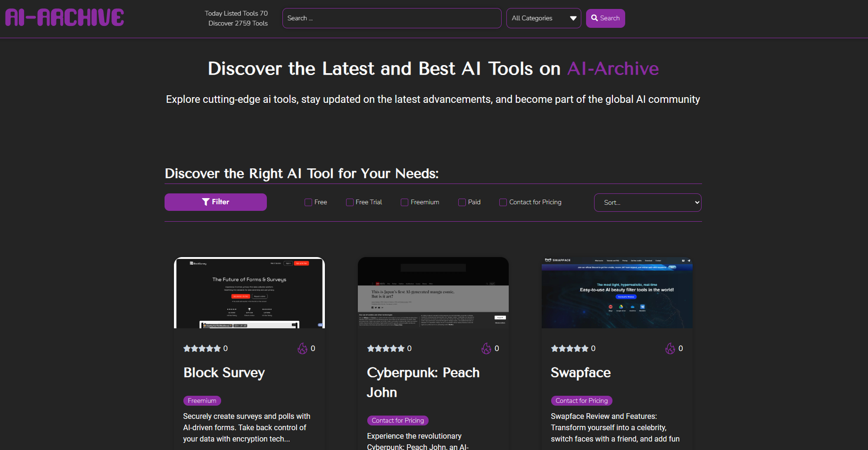This screenshot has width=868, height=450.
Task: Check the Free Trial filter checkbox
Action: (x=350, y=202)
